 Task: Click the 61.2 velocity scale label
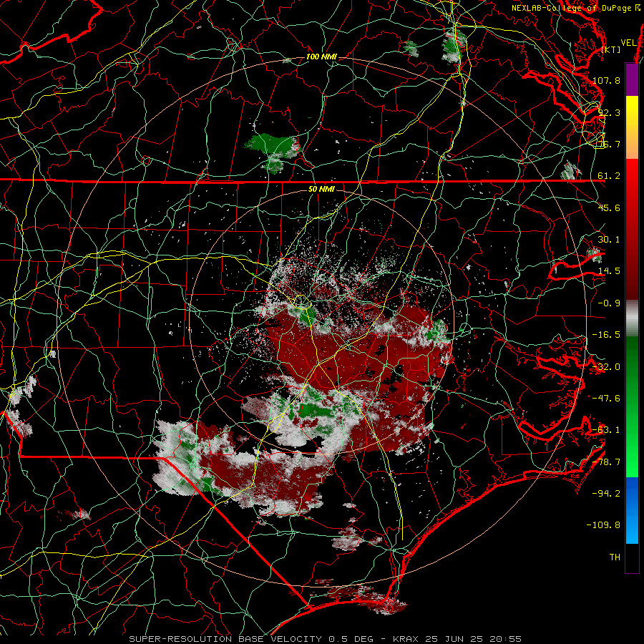[609, 176]
